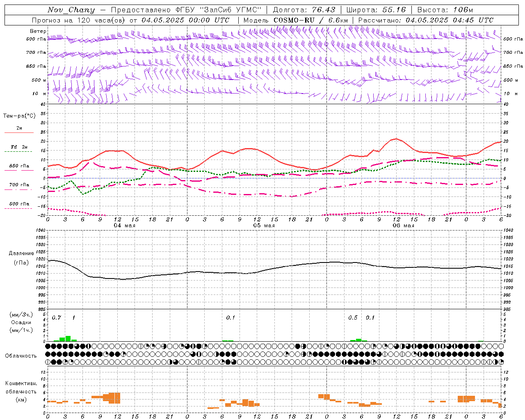Click the Облачность cloud cover label

coord(21,356)
